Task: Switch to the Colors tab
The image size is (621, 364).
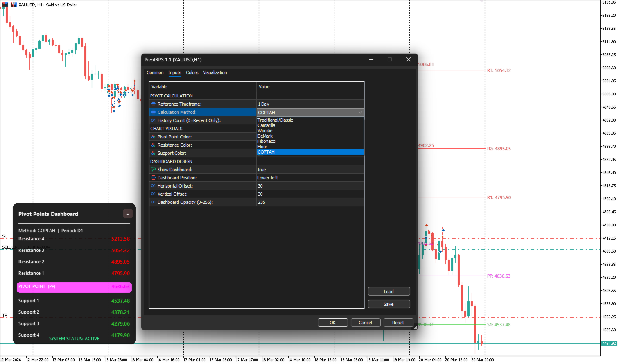Action: coord(192,72)
